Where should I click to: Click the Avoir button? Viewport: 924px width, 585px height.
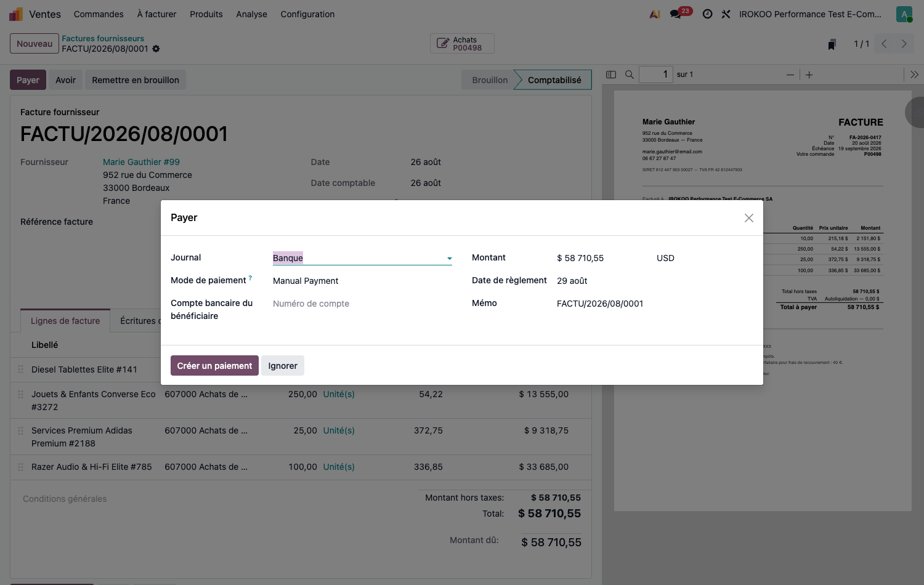[x=65, y=80]
